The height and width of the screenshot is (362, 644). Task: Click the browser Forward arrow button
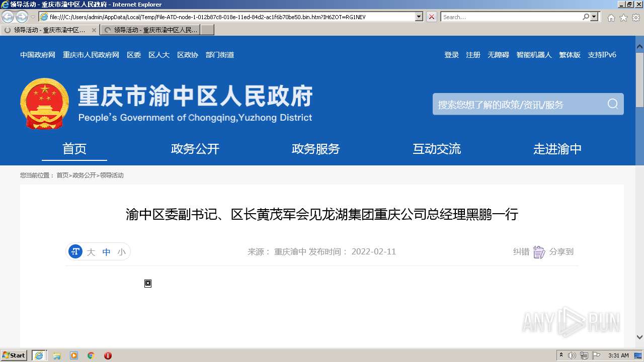click(x=22, y=17)
